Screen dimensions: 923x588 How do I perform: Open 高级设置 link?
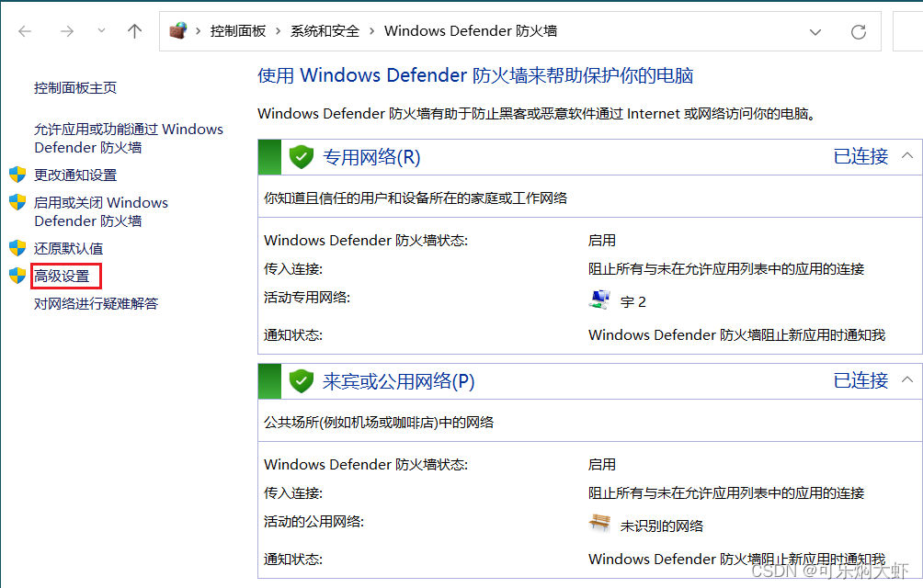pyautogui.click(x=62, y=277)
